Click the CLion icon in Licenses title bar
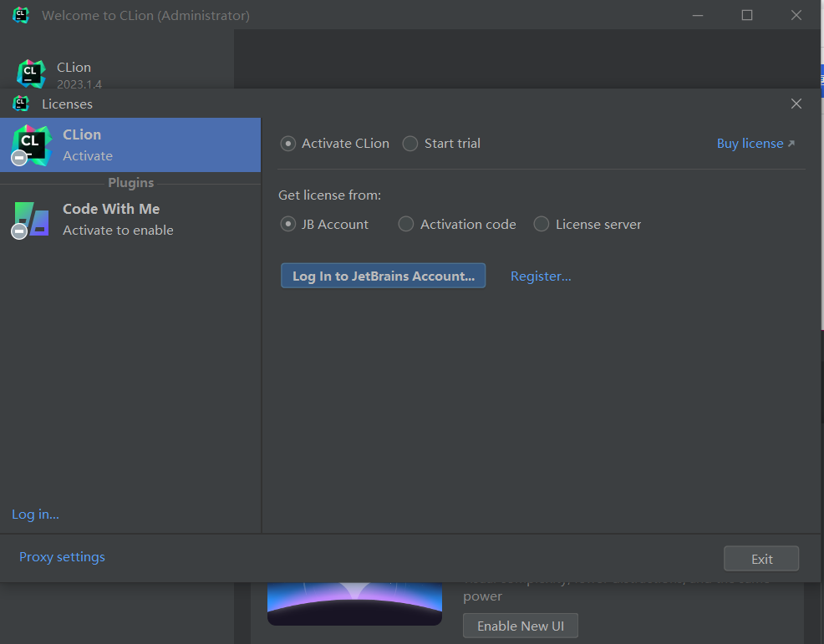This screenshot has height=644, width=824. (21, 104)
